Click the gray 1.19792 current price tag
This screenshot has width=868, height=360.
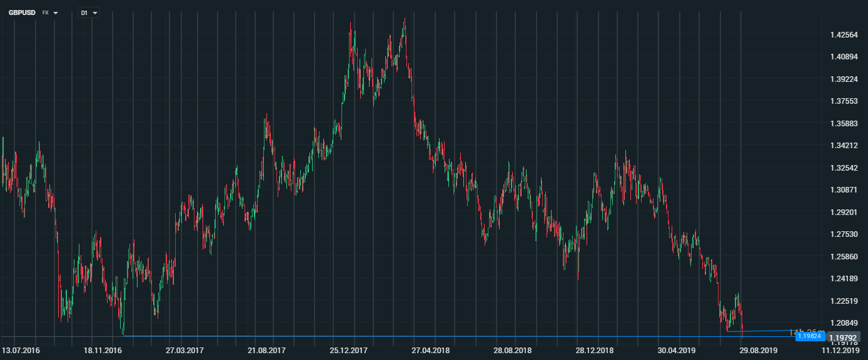pyautogui.click(x=843, y=338)
